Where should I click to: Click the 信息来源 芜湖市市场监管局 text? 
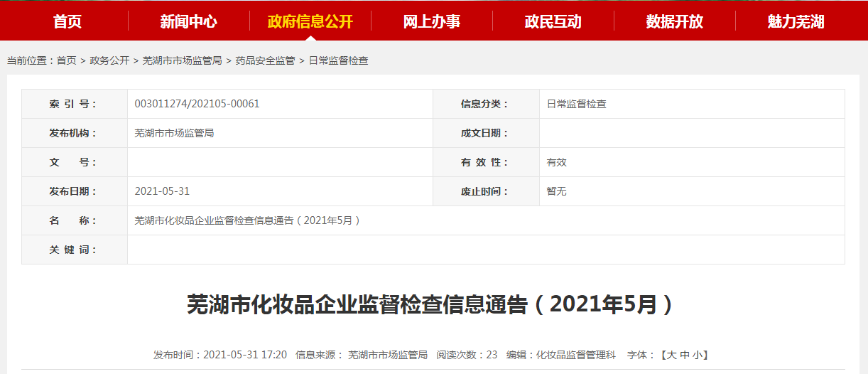(362, 355)
